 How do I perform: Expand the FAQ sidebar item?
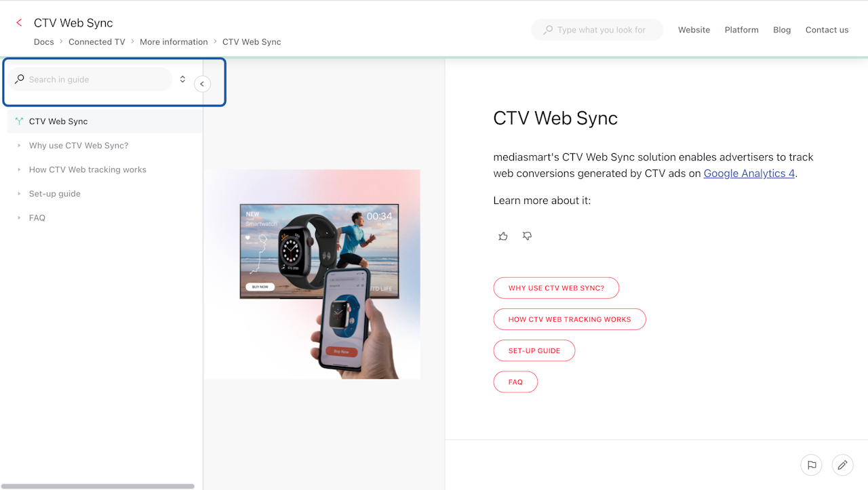point(19,218)
